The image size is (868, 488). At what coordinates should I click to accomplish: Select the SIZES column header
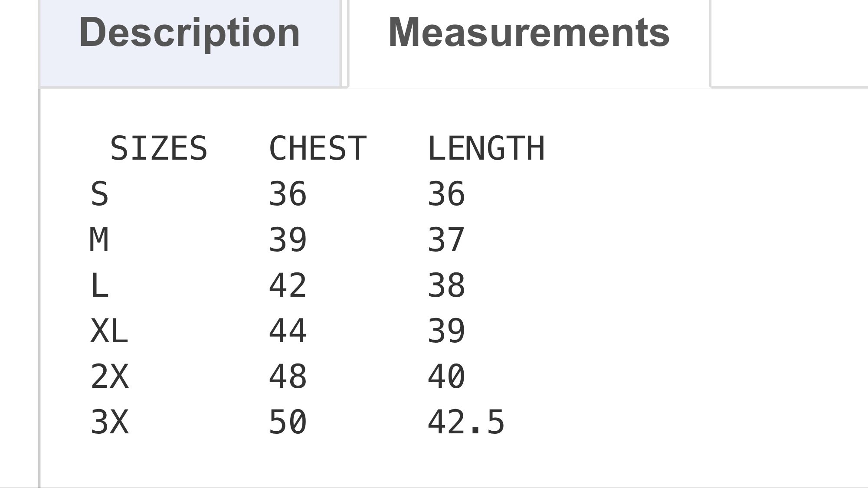click(159, 148)
